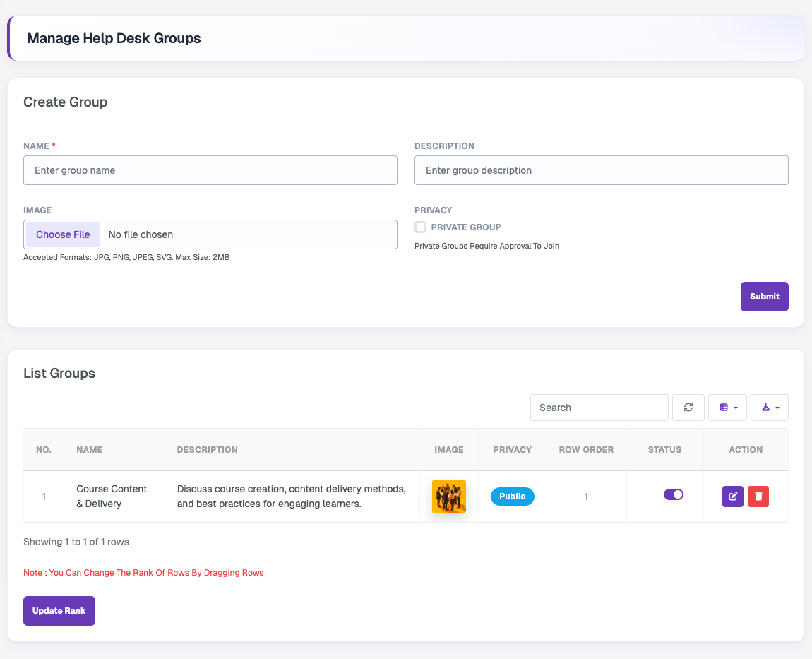Toggle status switch for Course Content group
Image resolution: width=812 pixels, height=659 pixels.
[673, 494]
